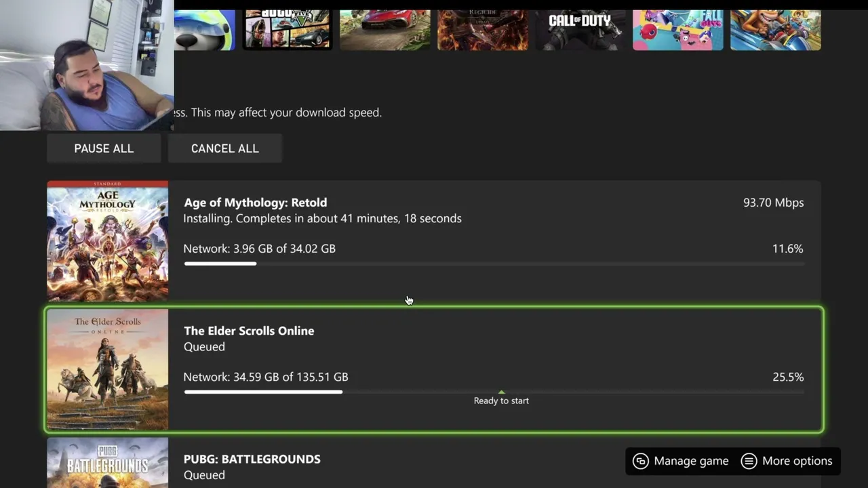Select the Grand Theft Auto V game tile

[288, 30]
